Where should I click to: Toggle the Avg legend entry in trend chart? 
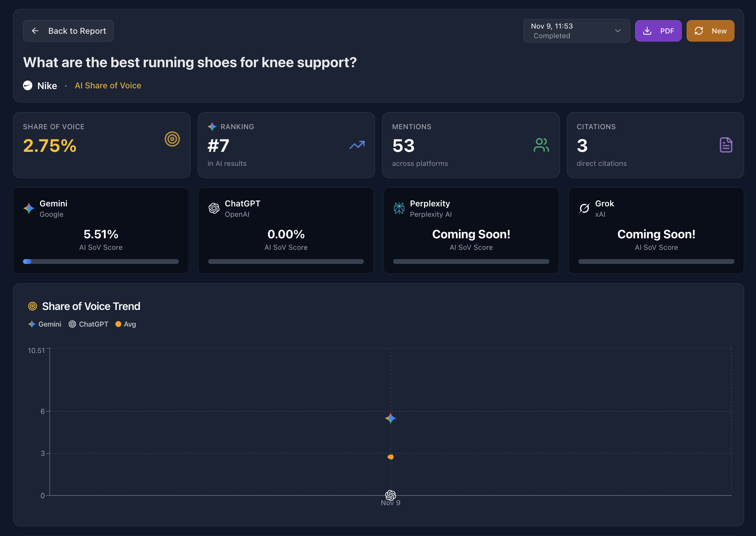coord(126,324)
